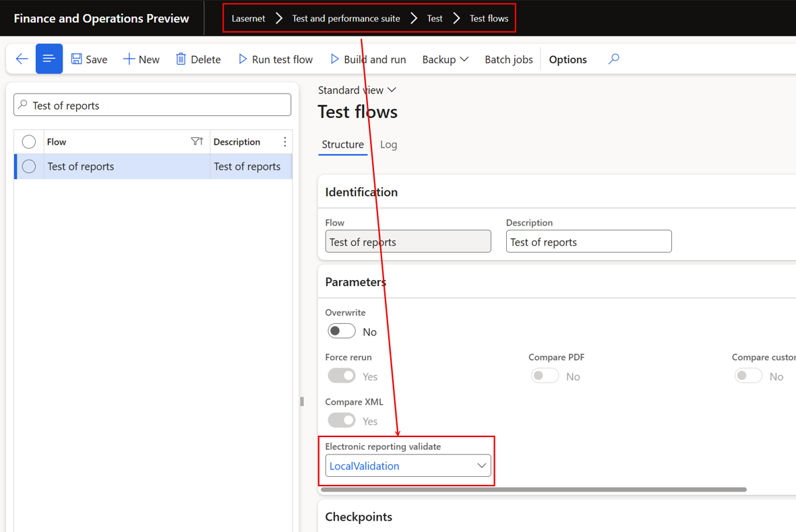Open the Options menu item
Viewport: 796px width, 532px height.
[x=568, y=59]
